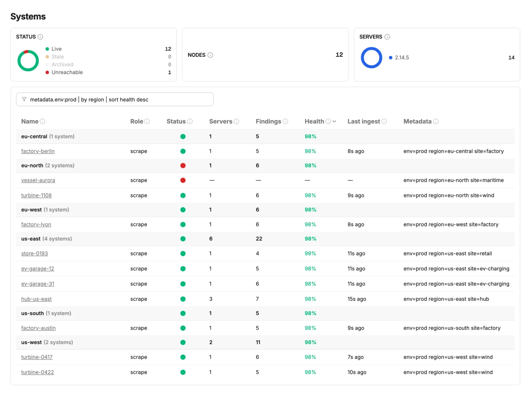
Task: Click the green Live legend dot
Action: tap(47, 49)
